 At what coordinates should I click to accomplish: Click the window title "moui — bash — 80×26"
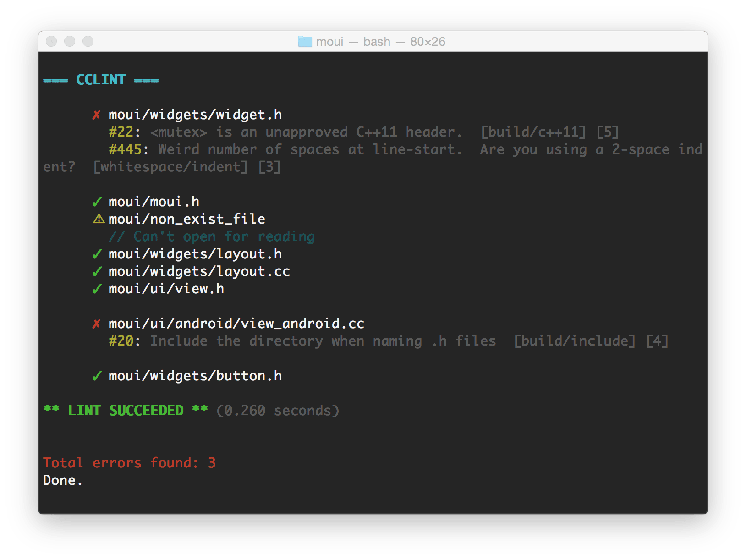pyautogui.click(x=380, y=42)
